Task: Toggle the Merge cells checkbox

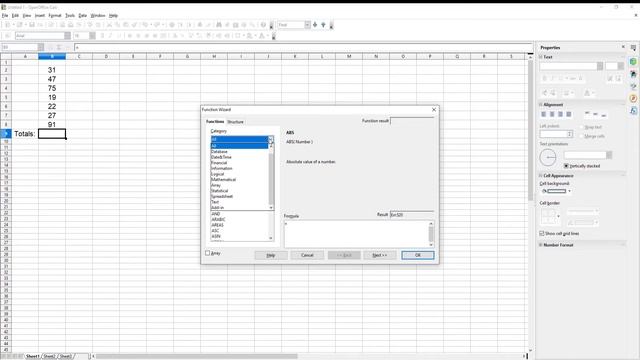Action: (582, 136)
